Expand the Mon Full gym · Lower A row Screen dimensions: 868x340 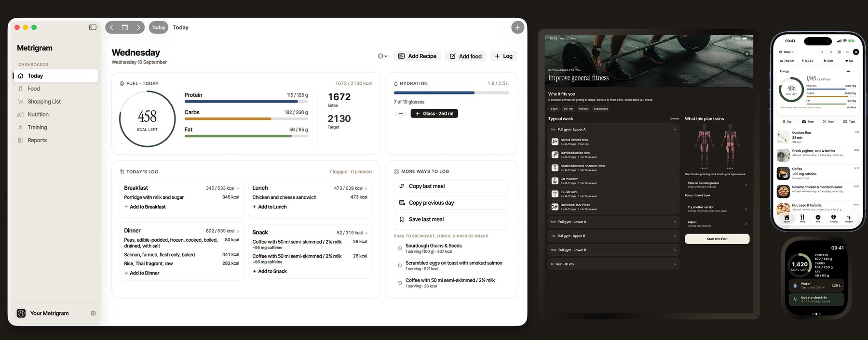coord(614,222)
